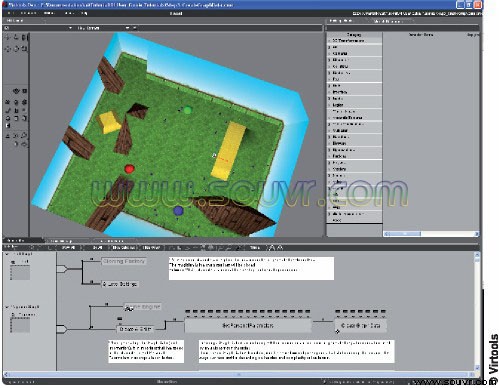Screen dimensions: 499x388
Task: Click the Set Parser Parameters building block
Action: pyautogui.click(x=248, y=325)
